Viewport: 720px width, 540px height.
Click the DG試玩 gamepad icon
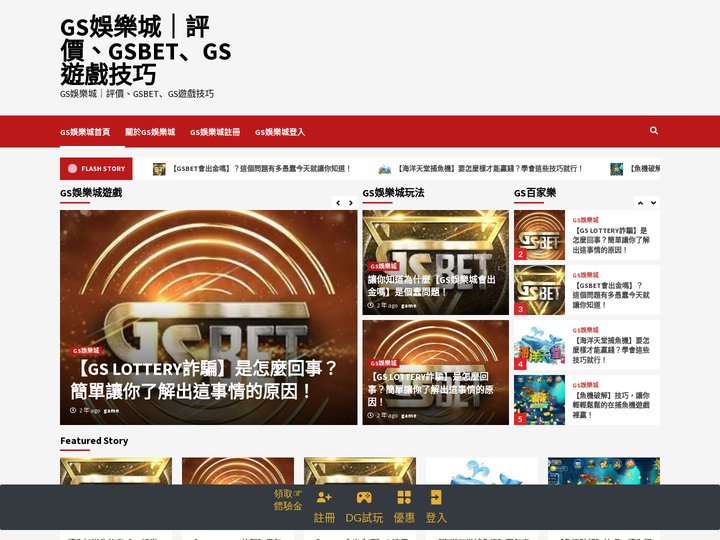coord(364,497)
